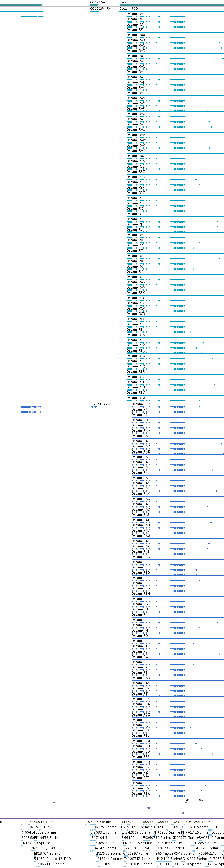Open the Dscam-PBS protein label

140,772
